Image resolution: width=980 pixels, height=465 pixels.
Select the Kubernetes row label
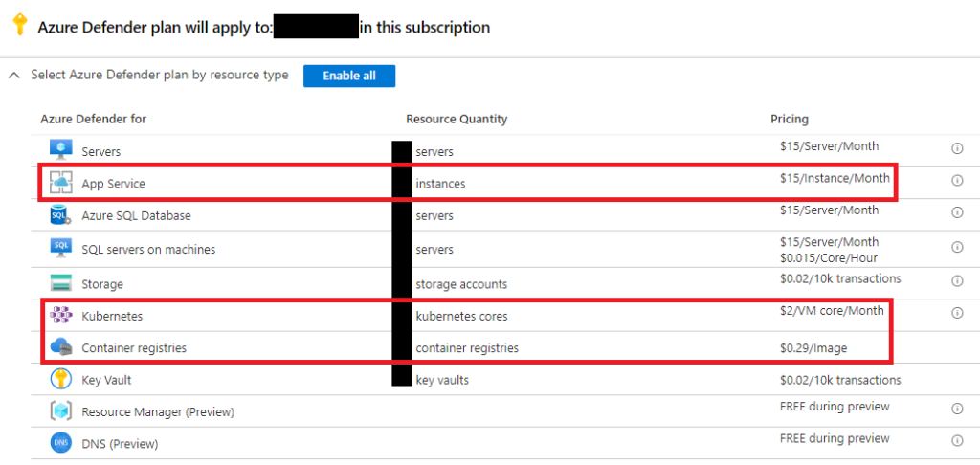(x=112, y=317)
